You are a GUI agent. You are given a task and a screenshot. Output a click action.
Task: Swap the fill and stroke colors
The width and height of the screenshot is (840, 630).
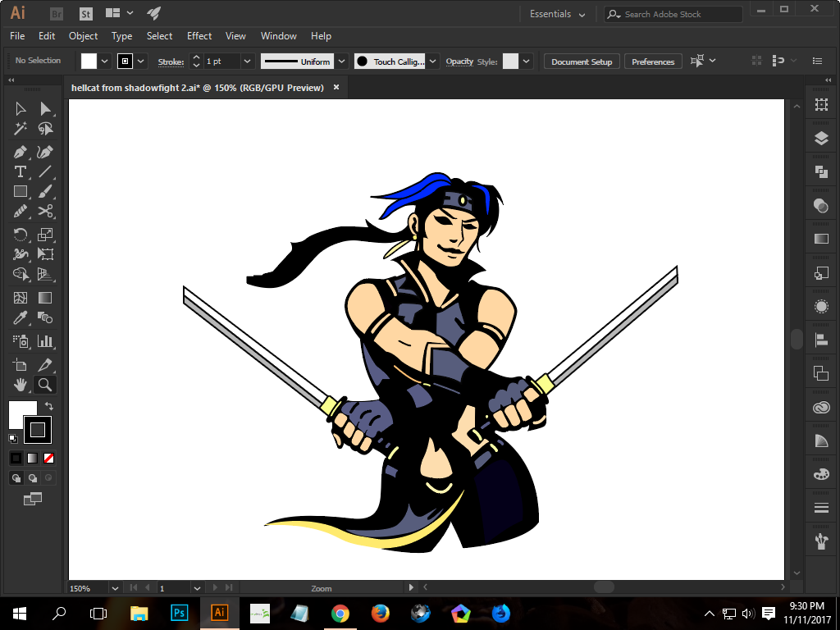[48, 404]
